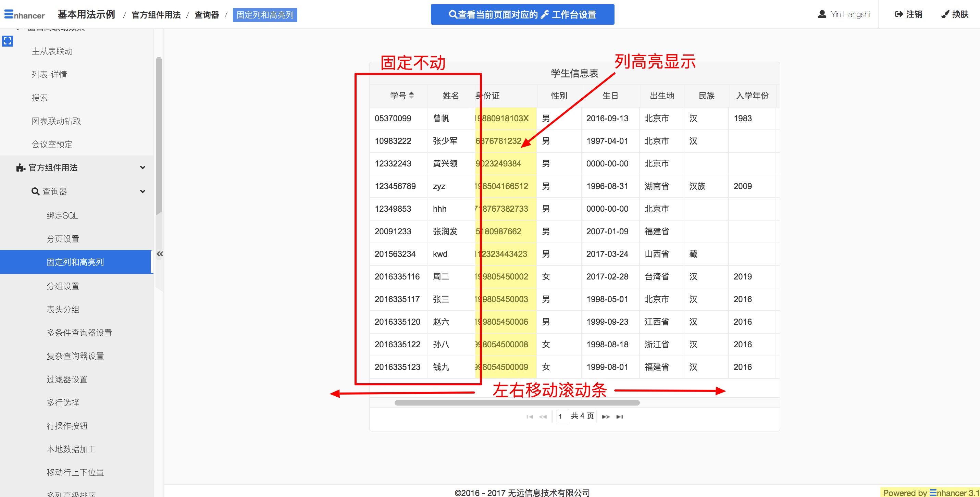The height and width of the screenshot is (497, 980).
Task: Click 换肤 skin change button
Action: pos(955,14)
